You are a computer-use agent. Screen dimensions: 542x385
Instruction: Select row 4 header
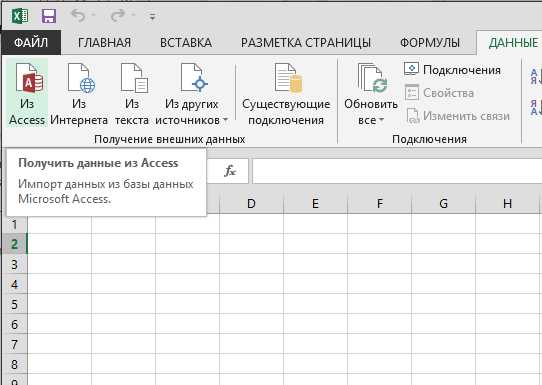click(15, 284)
